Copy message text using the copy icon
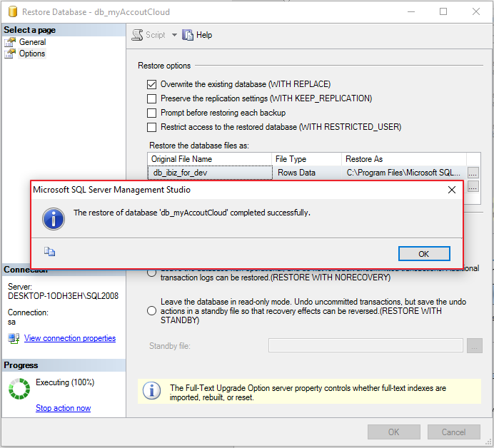Image resolution: width=494 pixels, height=448 pixels. click(x=49, y=252)
